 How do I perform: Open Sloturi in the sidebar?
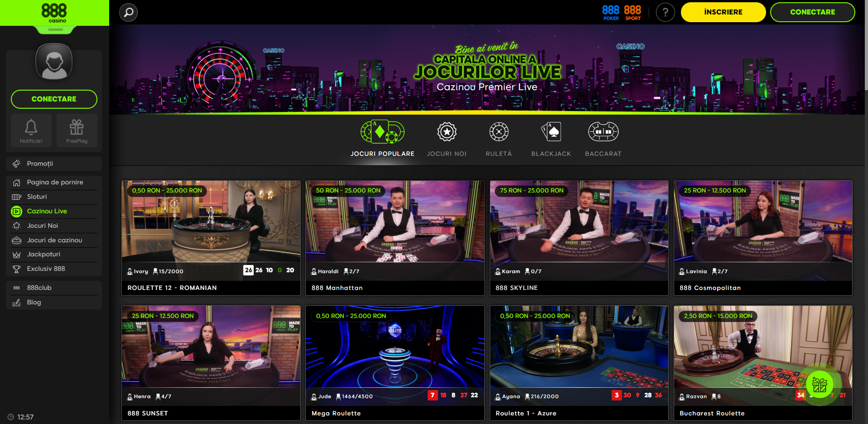point(54,197)
